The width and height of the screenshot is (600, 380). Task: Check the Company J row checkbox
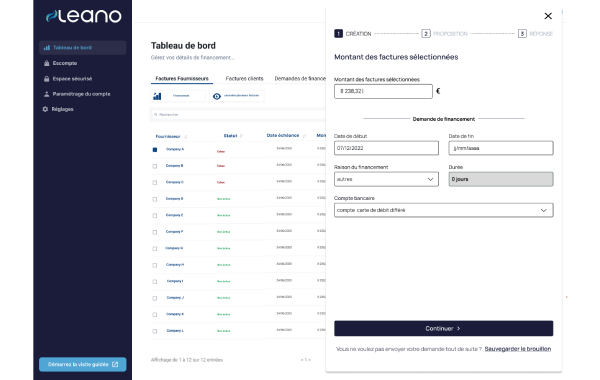point(155,298)
